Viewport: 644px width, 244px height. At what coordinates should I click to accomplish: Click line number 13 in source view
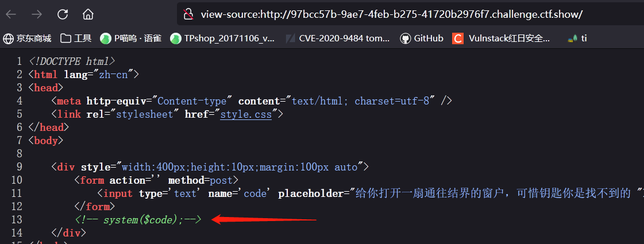(17, 220)
